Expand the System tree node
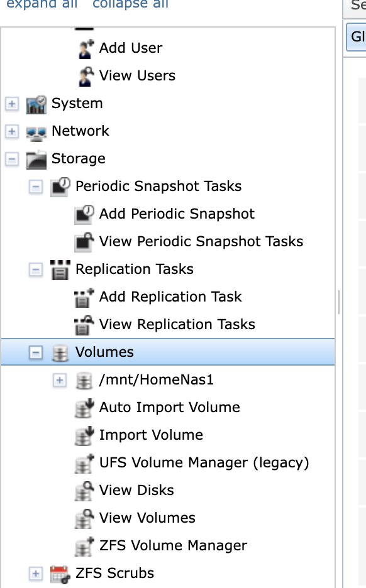The image size is (366, 588). tap(12, 104)
